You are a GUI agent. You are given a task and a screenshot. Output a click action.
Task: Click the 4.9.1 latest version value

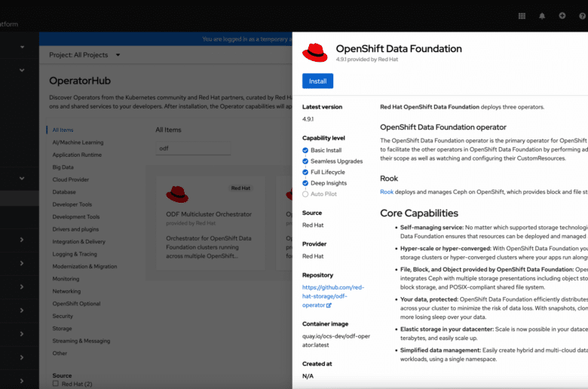pyautogui.click(x=308, y=119)
